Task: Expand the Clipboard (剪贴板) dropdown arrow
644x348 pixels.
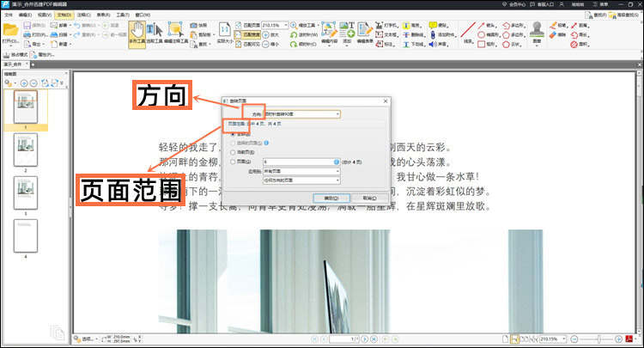Action: point(214,35)
